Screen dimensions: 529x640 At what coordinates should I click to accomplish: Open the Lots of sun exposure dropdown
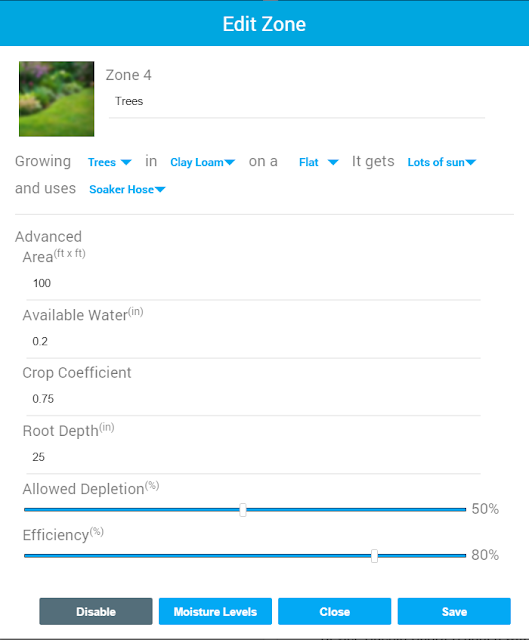pyautogui.click(x=442, y=162)
